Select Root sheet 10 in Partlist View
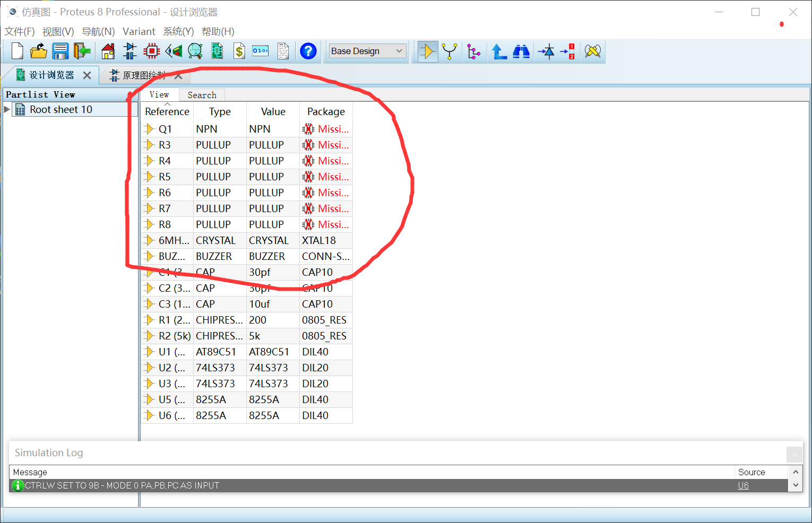Screen dimensions: 812x523 (x=61, y=109)
